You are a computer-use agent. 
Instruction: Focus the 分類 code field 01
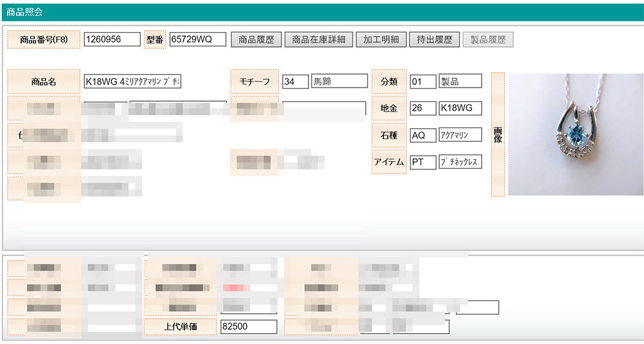(x=423, y=81)
